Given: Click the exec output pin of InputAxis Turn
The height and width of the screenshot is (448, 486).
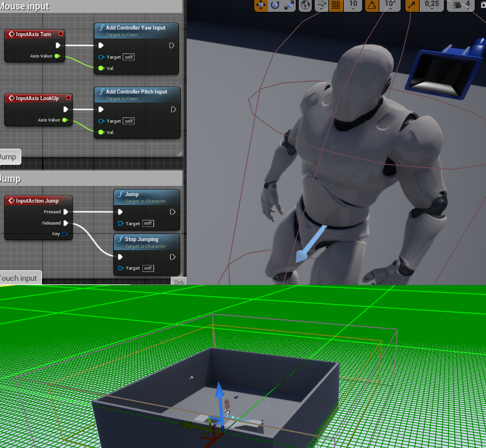Looking at the screenshot, I should point(58,46).
